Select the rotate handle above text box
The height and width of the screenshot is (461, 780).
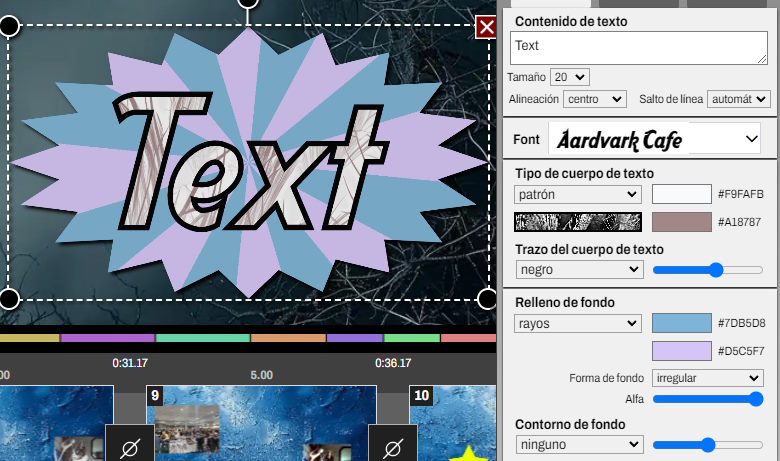[247, 3]
